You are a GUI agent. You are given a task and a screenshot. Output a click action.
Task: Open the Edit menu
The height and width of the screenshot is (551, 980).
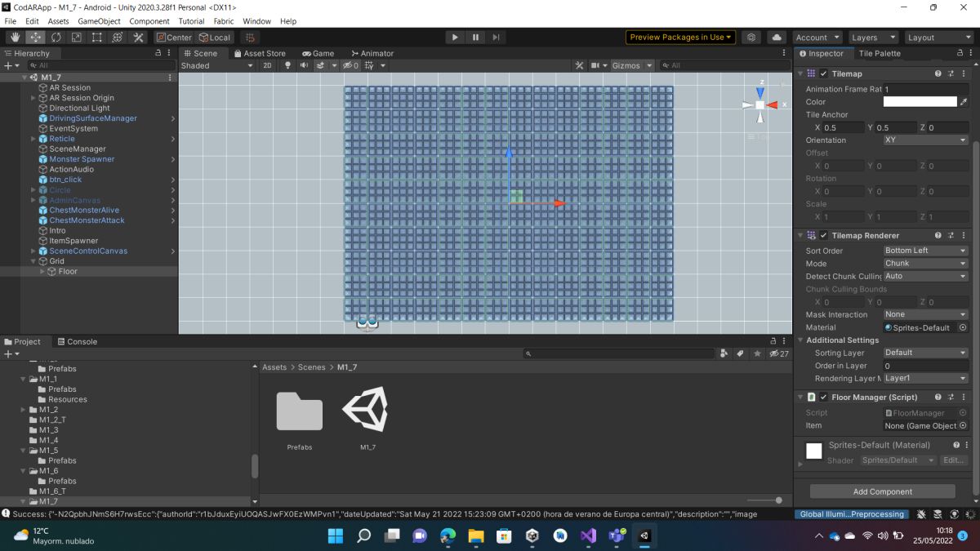point(32,21)
